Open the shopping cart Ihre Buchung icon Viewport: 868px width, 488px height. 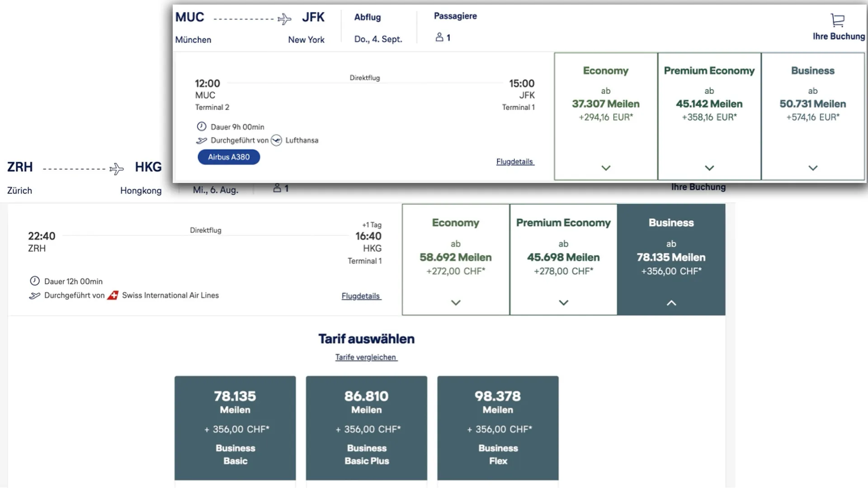(x=838, y=20)
